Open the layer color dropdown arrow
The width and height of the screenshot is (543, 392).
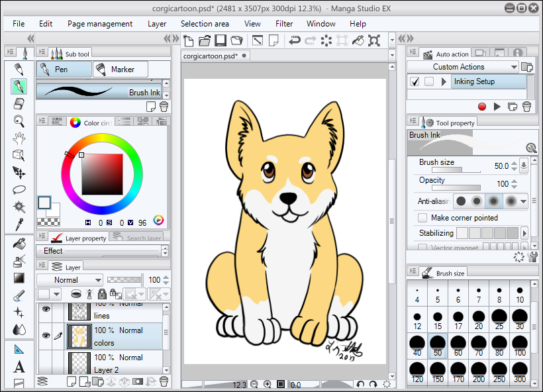[x=57, y=295]
